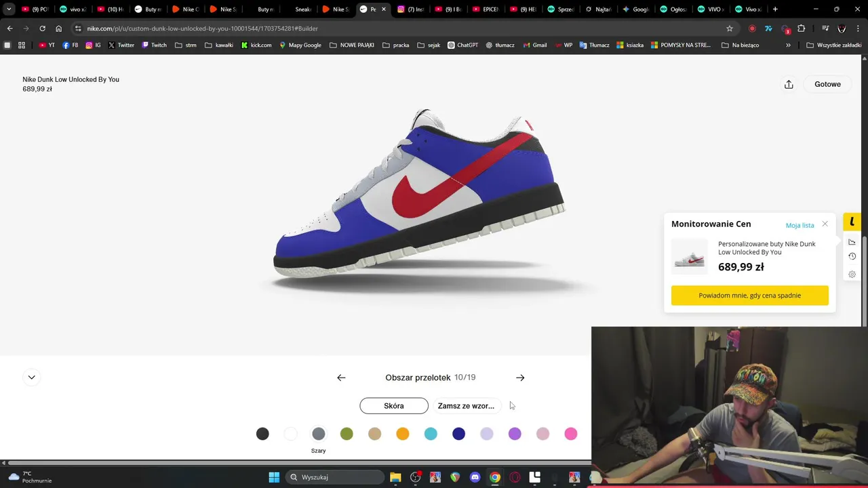Viewport: 868px width, 488px height.
Task: Show price chart icon in monitor sidebar
Action: click(852, 242)
